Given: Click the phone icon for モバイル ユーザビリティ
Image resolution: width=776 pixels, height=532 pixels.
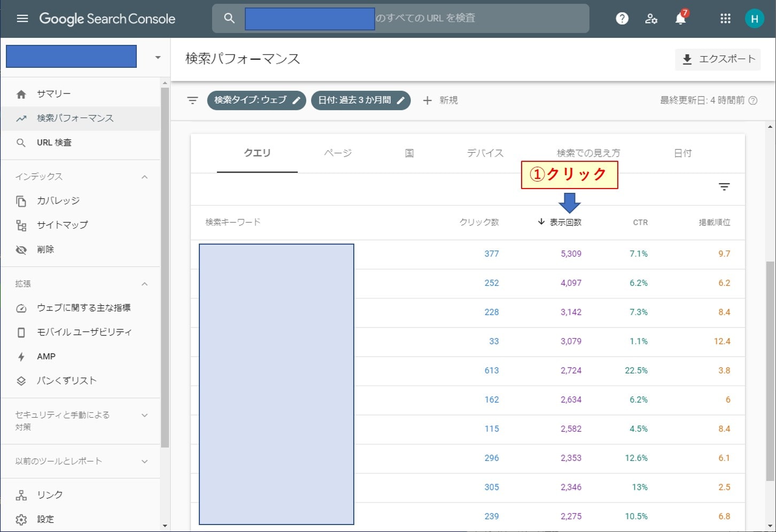Looking at the screenshot, I should [x=21, y=332].
